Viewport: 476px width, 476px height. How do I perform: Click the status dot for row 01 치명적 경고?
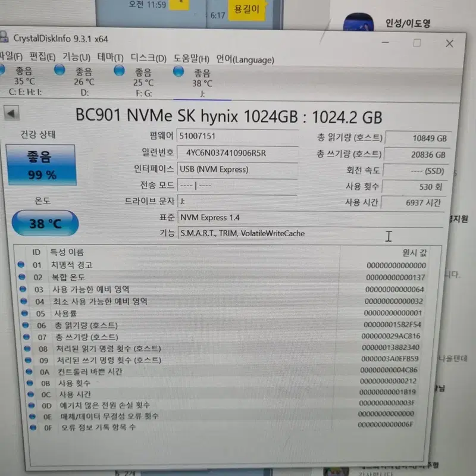[21, 264]
